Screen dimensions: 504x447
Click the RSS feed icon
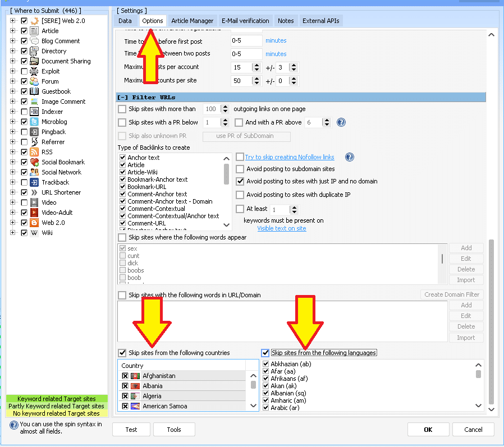[x=34, y=152]
